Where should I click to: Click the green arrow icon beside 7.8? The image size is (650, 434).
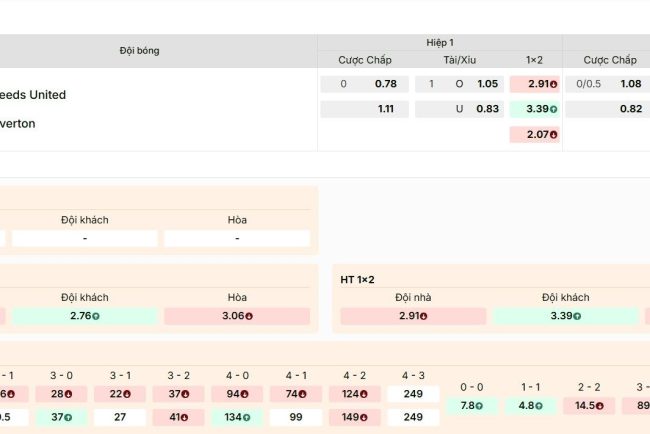point(481,406)
